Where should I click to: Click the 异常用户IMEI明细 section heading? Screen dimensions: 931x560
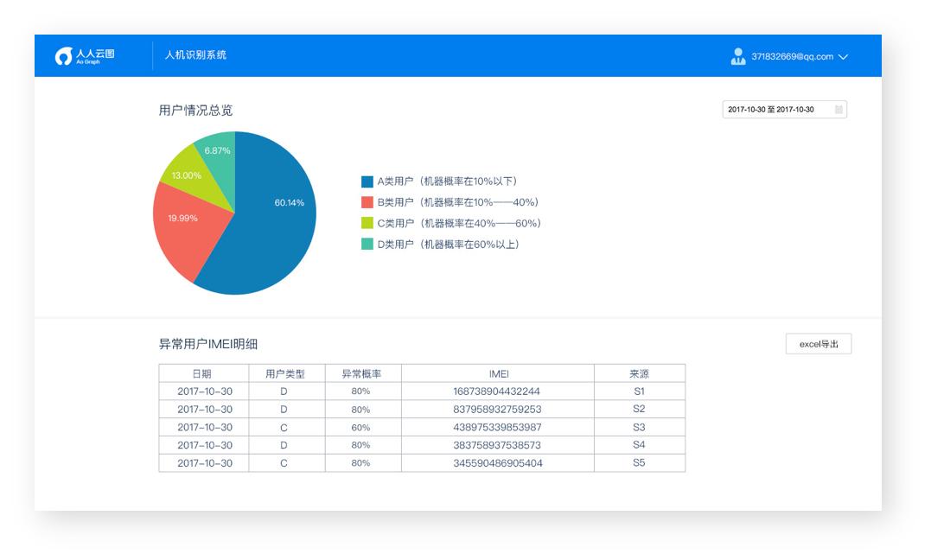coord(207,344)
